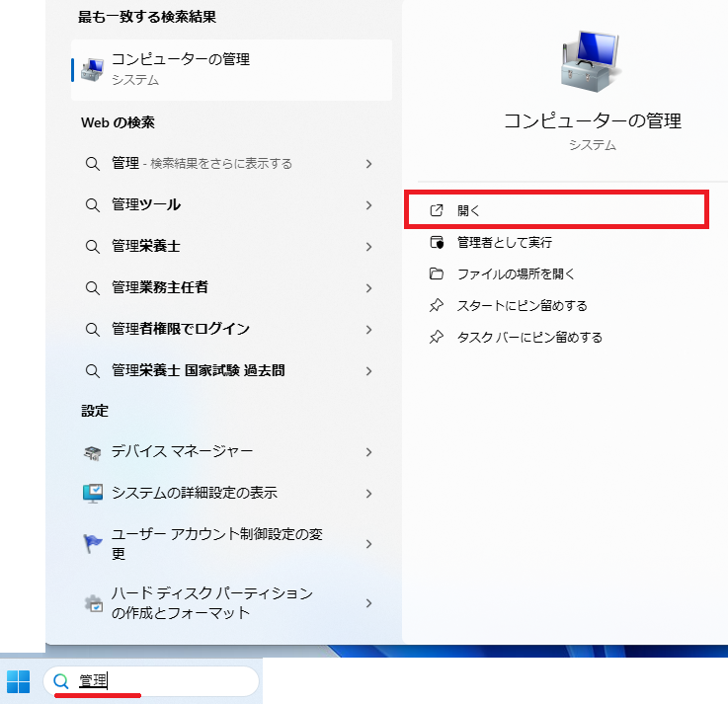This screenshot has height=704, width=728.
Task: Click search icon beside 管理業務主任者
Action: pos(93,288)
